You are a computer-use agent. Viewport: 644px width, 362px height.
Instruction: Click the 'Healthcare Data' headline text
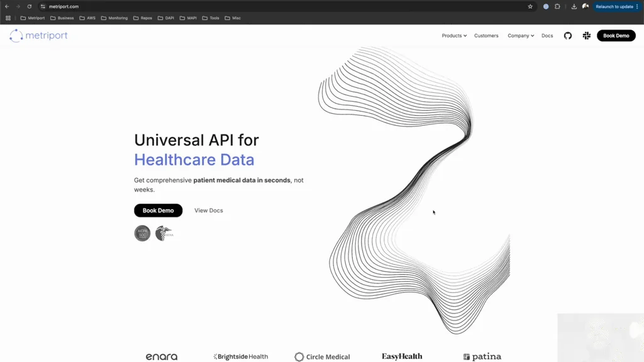click(194, 160)
